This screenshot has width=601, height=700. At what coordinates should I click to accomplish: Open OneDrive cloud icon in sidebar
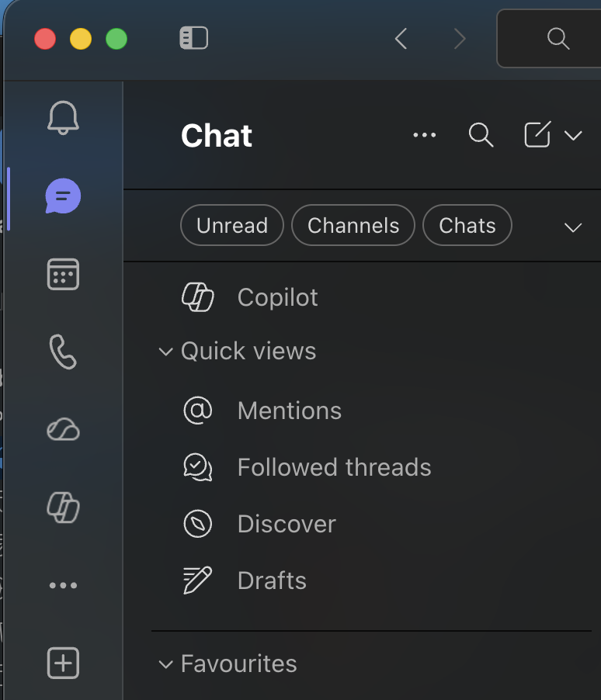pyautogui.click(x=63, y=429)
